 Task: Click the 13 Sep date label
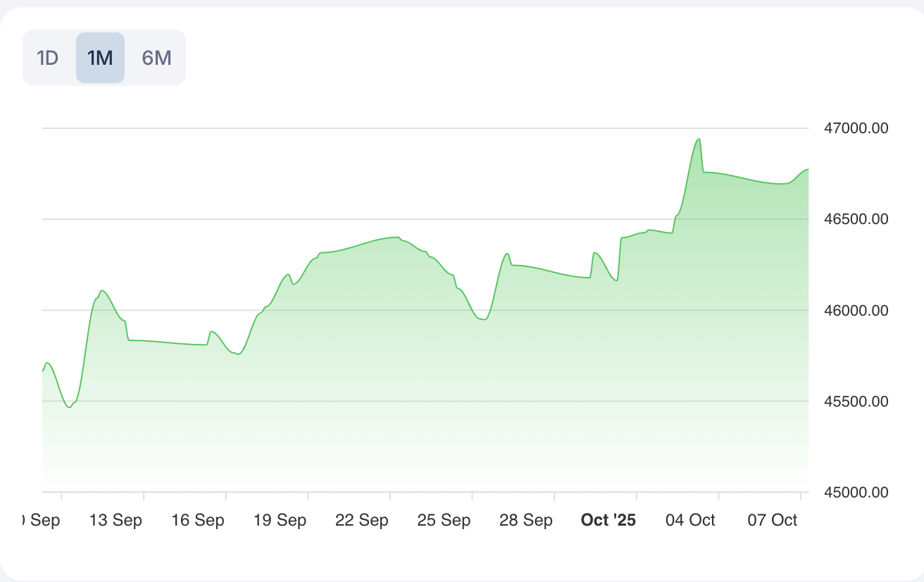116,520
